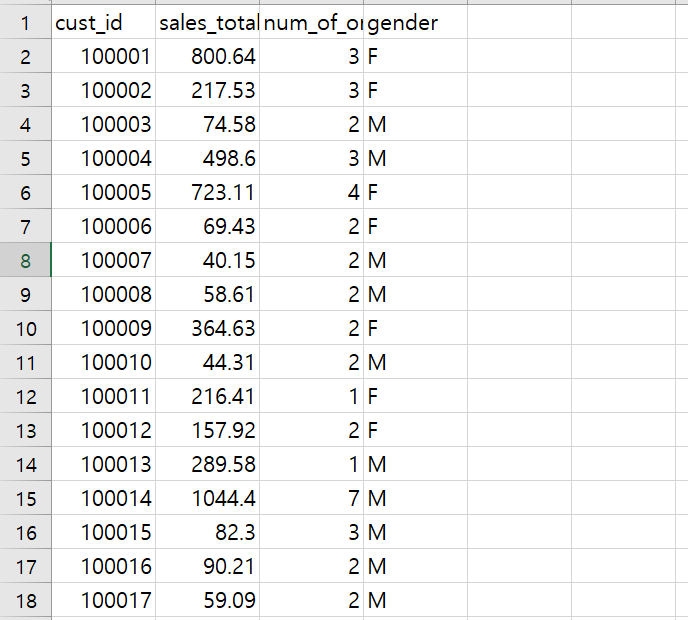Image resolution: width=688 pixels, height=620 pixels.
Task: Select row header 13
Action: tap(25, 430)
